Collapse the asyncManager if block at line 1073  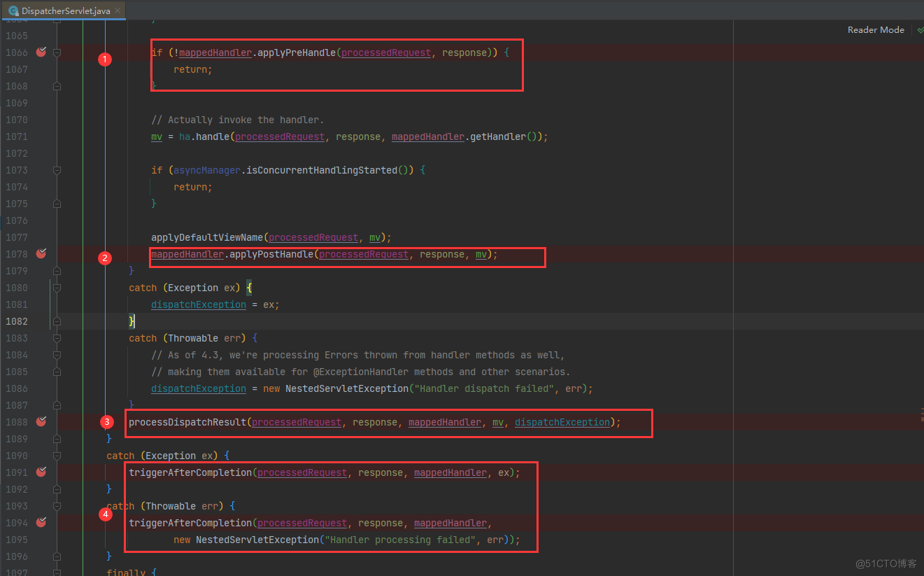[57, 170]
